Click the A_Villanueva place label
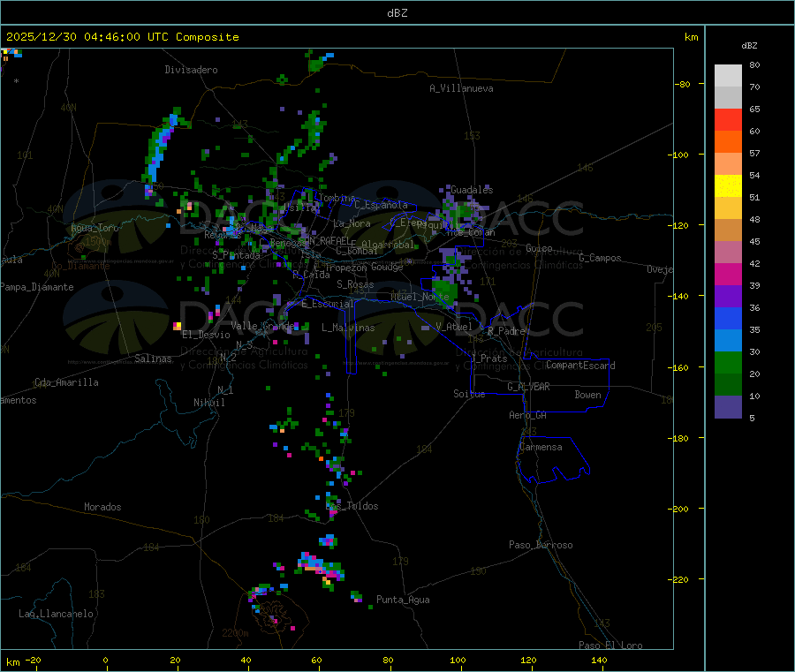The height and width of the screenshot is (672, 795). [461, 88]
